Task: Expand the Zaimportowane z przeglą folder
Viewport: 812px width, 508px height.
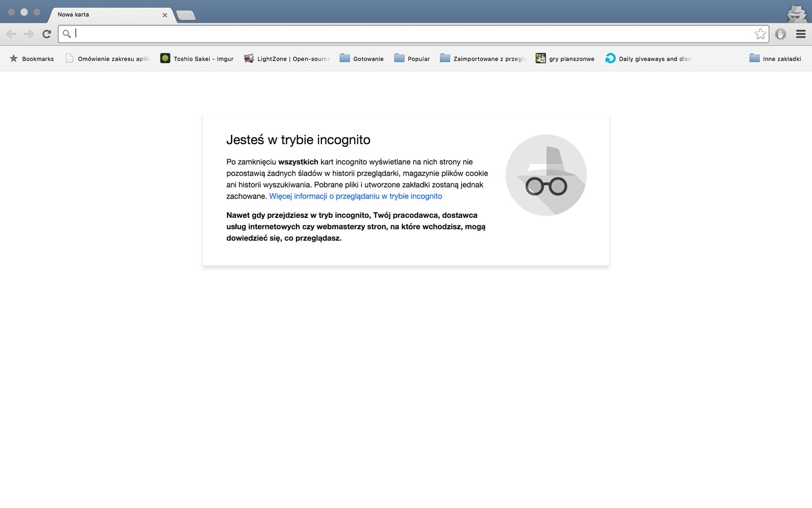Action: [483, 59]
